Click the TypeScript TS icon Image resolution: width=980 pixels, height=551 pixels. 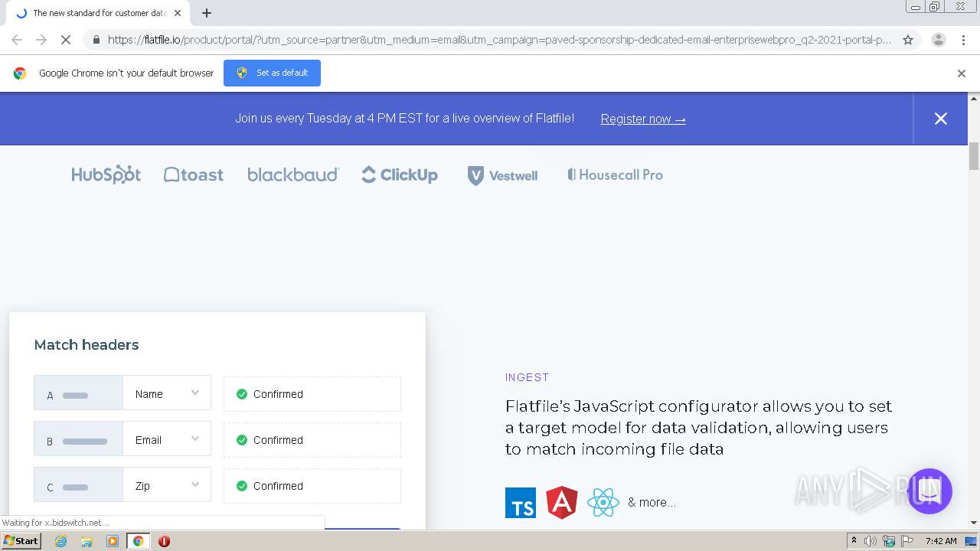[x=521, y=503]
